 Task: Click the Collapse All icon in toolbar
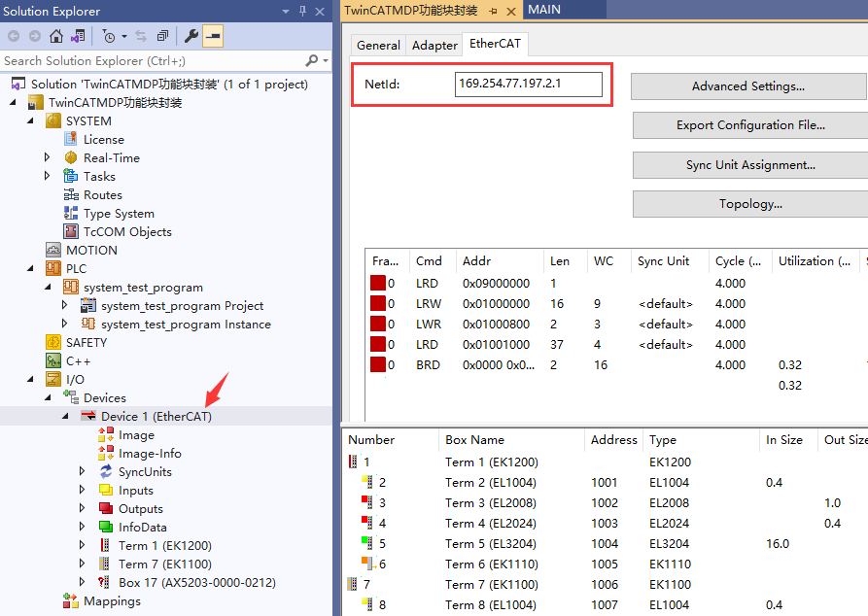(162, 37)
